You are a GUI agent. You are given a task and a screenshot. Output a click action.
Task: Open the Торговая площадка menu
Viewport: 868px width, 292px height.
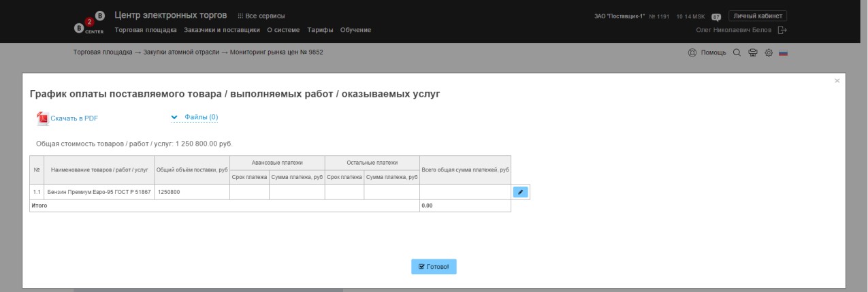tap(146, 30)
